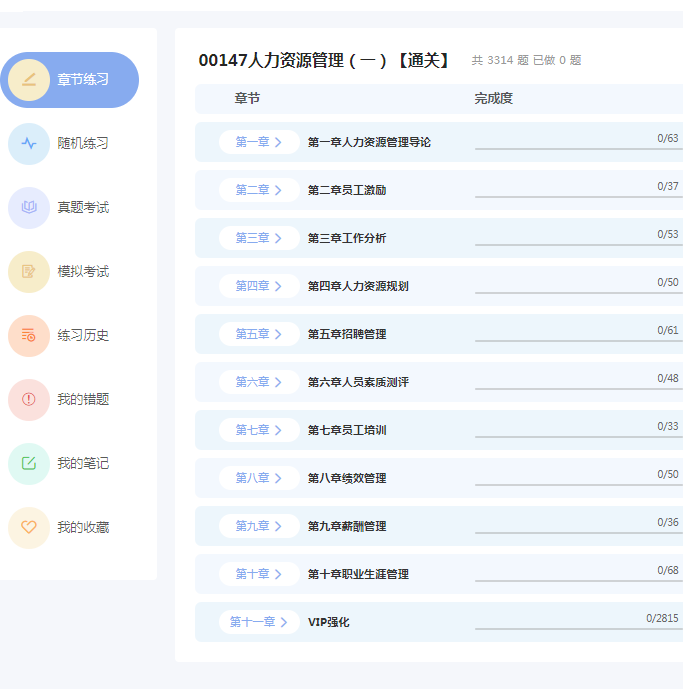The height and width of the screenshot is (689, 683).
Task: Click the 0/37 progress bar
Action: tap(579, 197)
